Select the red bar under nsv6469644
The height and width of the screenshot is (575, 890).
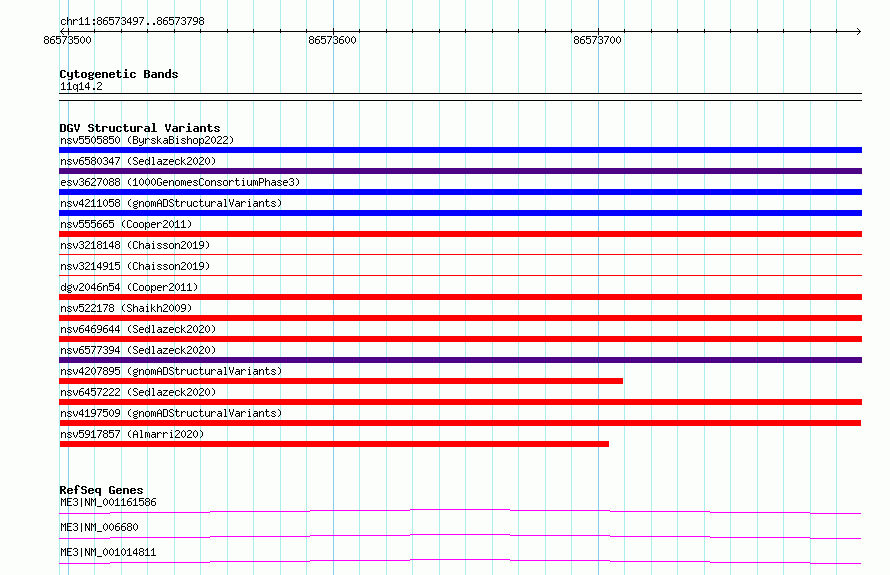tap(460, 339)
